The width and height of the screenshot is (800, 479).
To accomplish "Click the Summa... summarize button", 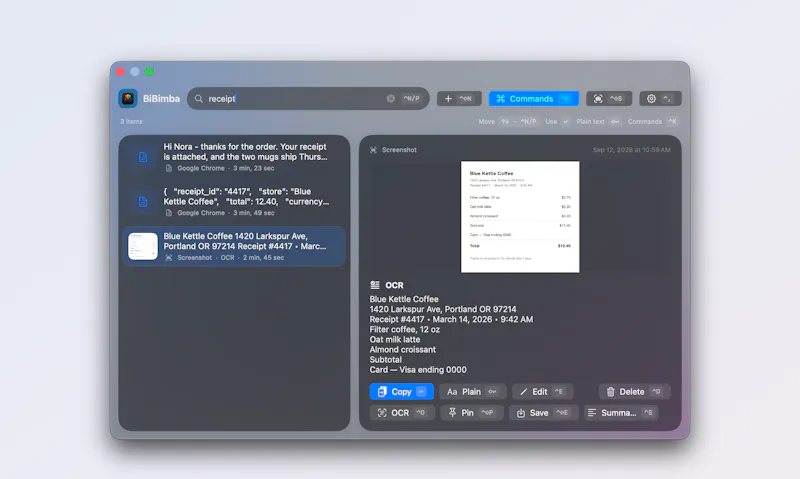I will pos(621,413).
